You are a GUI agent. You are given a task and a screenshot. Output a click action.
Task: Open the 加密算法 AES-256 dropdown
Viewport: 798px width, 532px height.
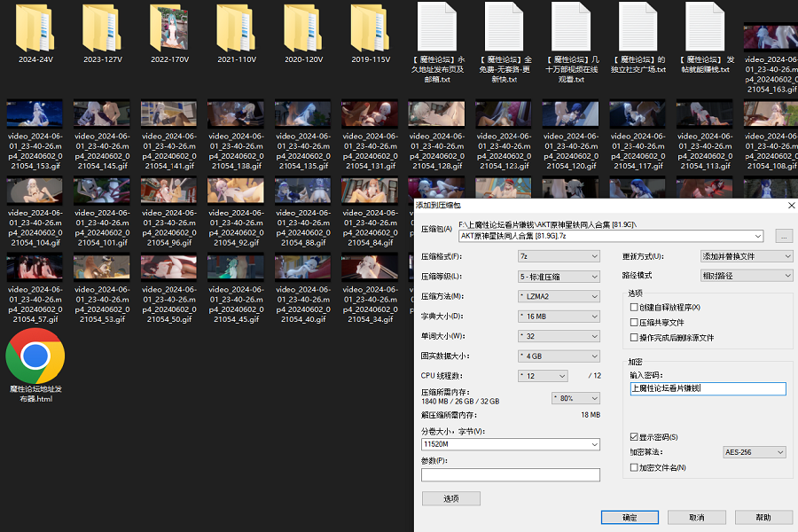point(755,452)
